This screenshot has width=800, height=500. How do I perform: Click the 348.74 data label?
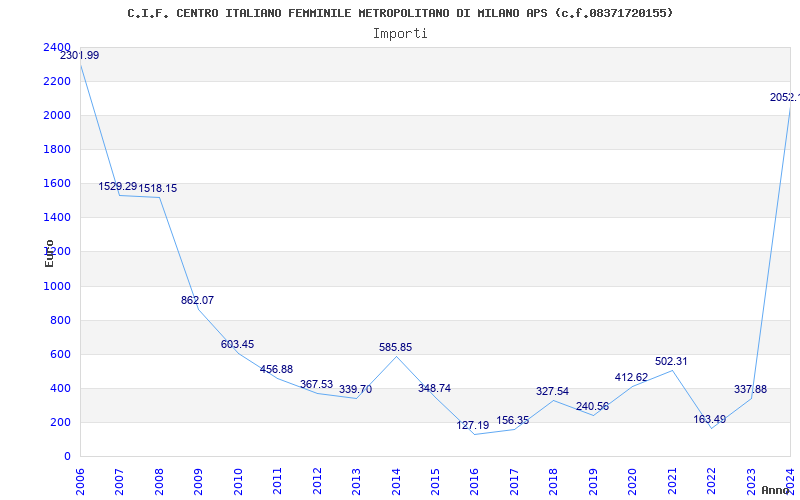coord(435,388)
